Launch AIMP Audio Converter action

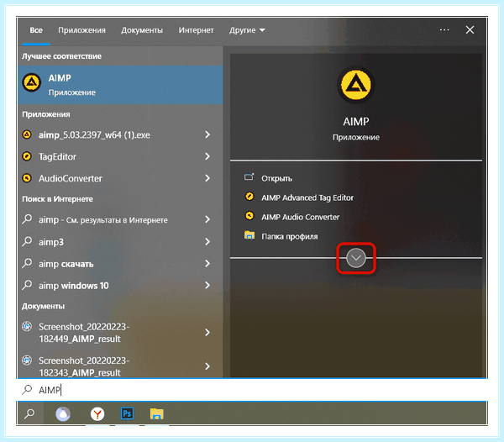[x=300, y=217]
